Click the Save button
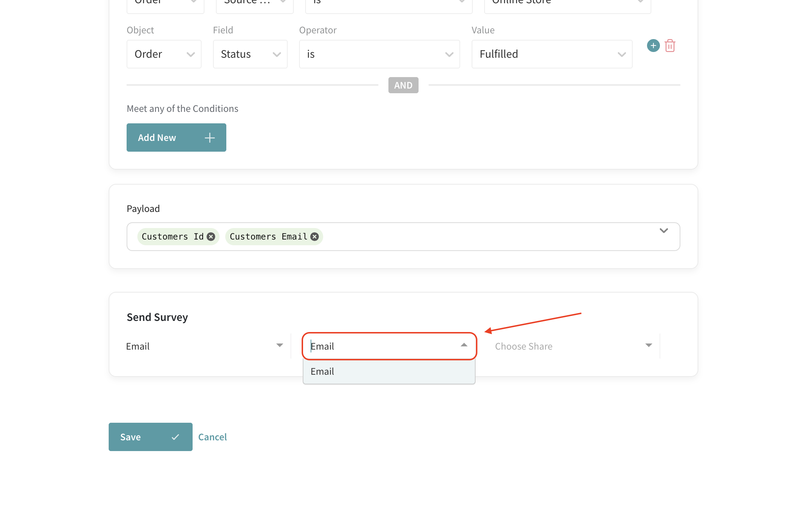Screen dimensions: 812x507 [x=150, y=437]
